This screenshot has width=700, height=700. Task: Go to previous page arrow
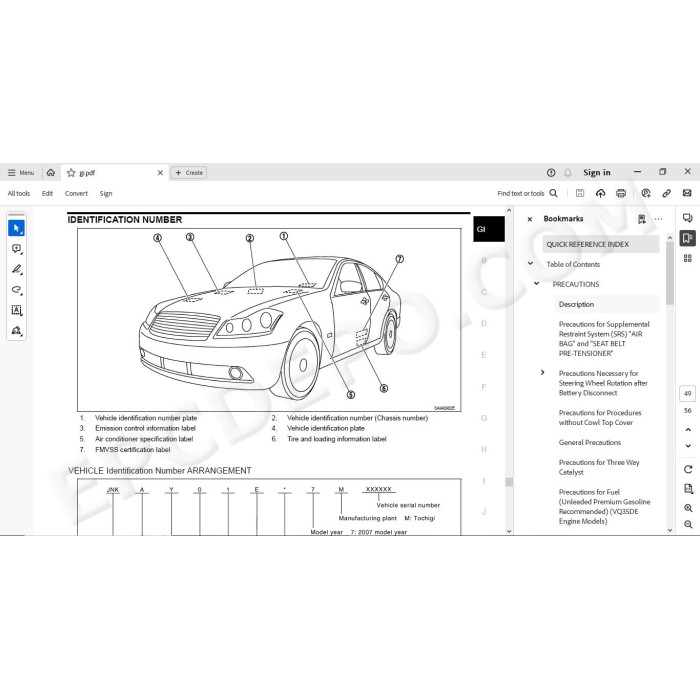click(x=688, y=429)
